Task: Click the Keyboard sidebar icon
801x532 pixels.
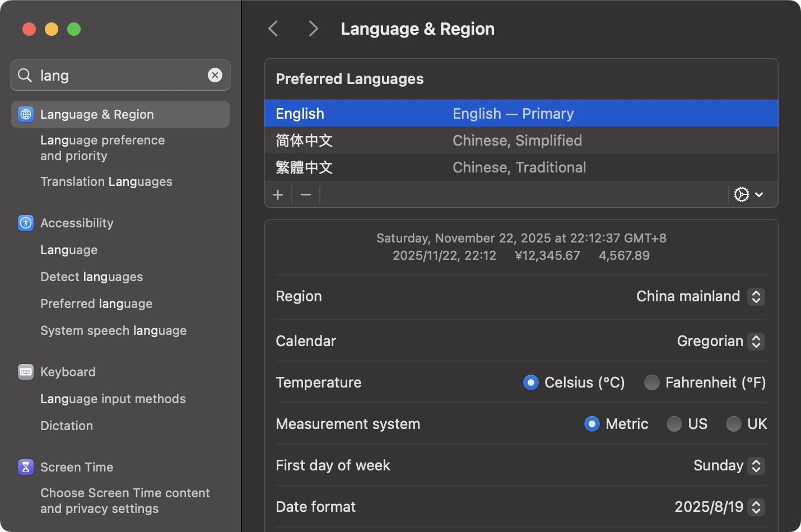Action: click(25, 372)
